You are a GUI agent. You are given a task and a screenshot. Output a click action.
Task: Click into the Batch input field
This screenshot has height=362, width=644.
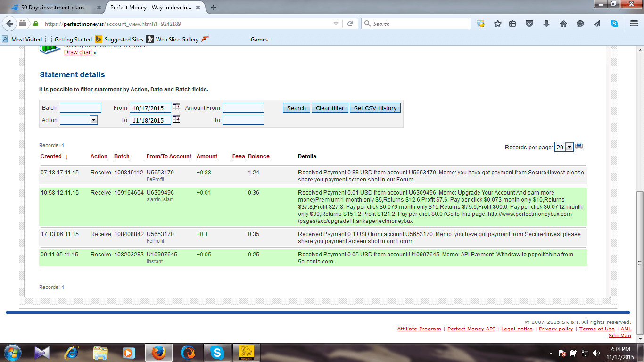click(80, 108)
